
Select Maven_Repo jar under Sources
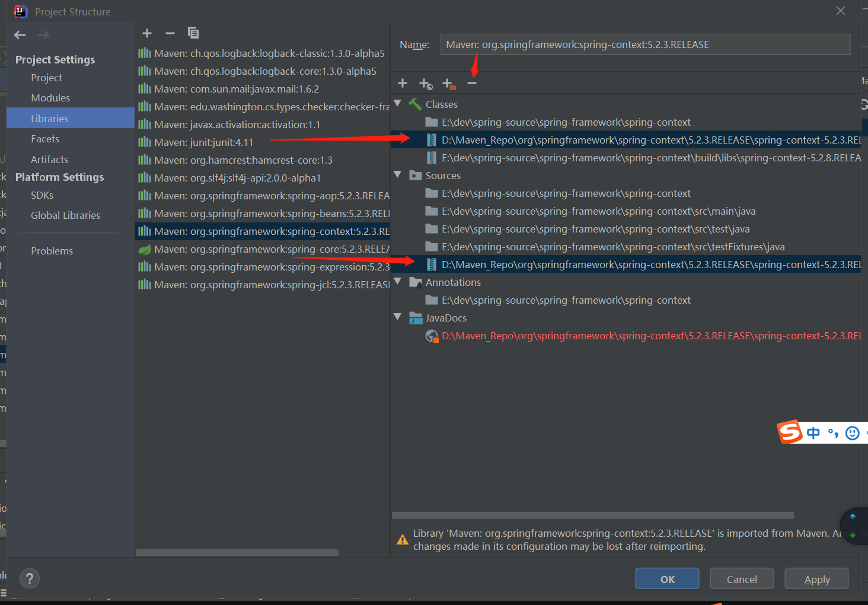[x=626, y=265]
